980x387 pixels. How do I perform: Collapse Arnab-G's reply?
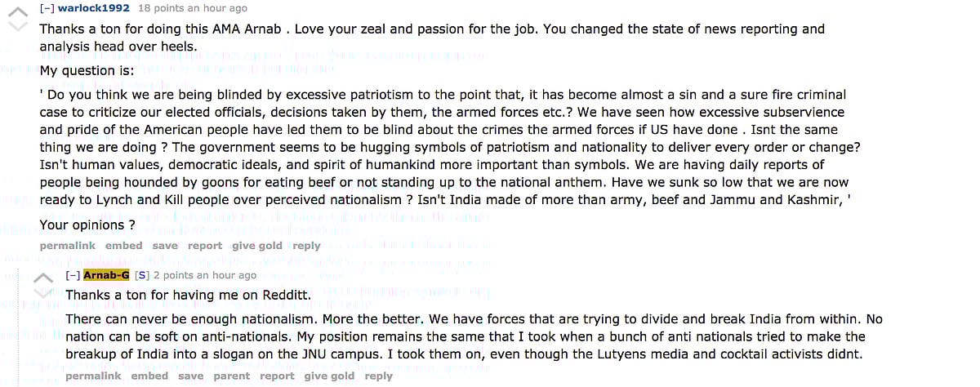72,275
